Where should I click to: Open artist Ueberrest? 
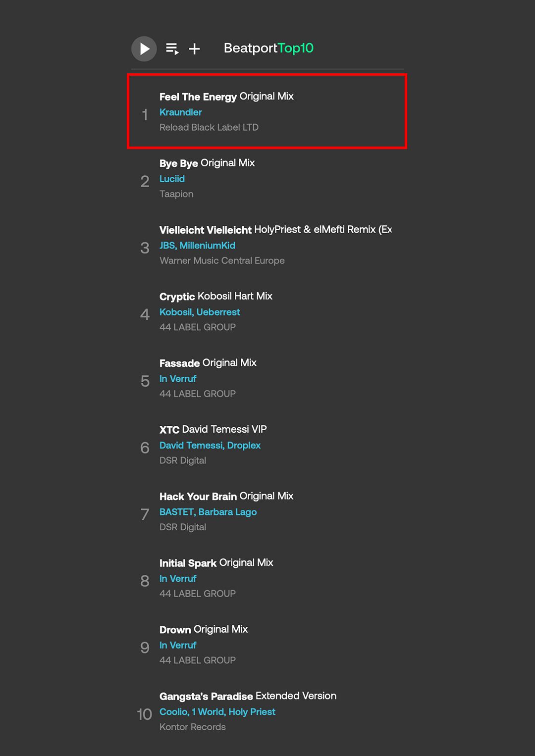pyautogui.click(x=218, y=312)
